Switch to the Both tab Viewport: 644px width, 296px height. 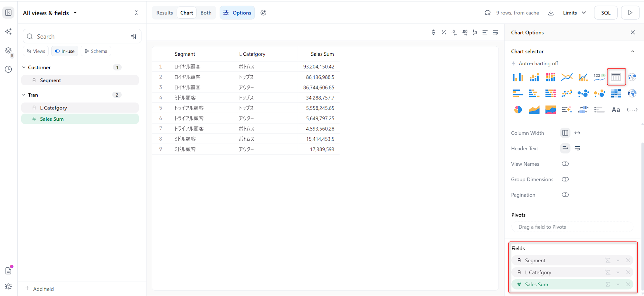tap(206, 13)
